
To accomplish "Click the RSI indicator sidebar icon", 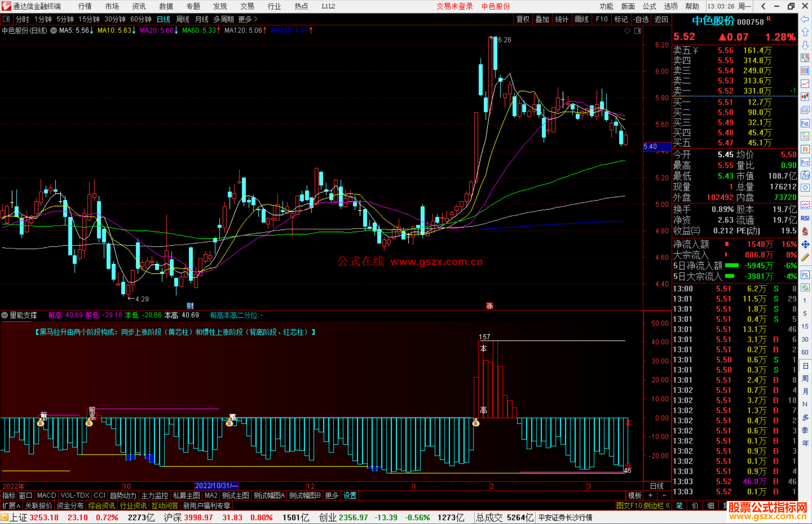I will [x=805, y=218].
